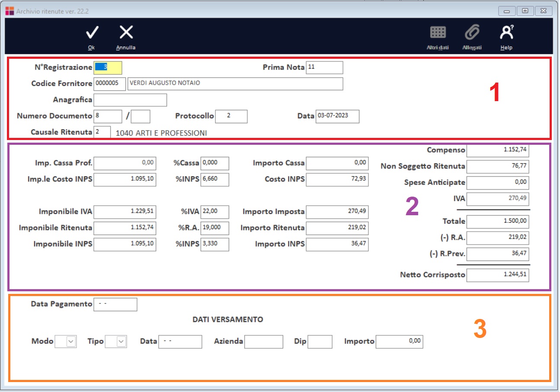Minimize the Archivio ritenute window

(506, 11)
